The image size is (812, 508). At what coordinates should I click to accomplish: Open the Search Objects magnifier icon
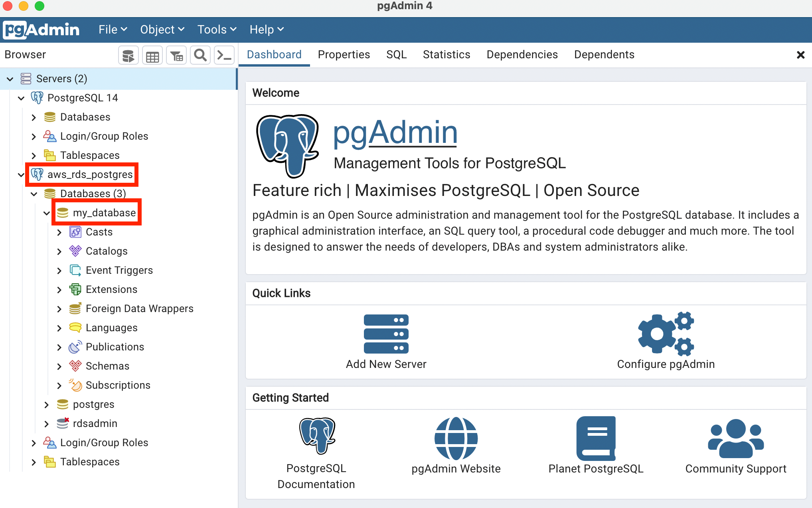(200, 55)
